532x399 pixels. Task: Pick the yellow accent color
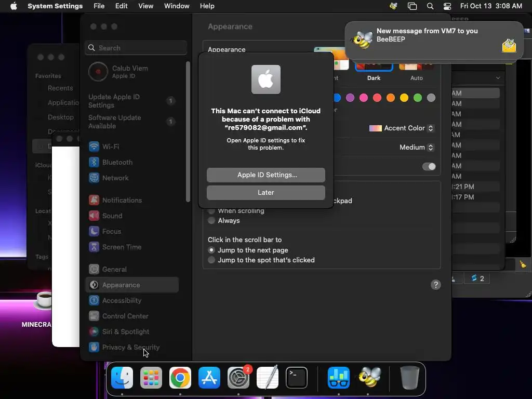point(404,98)
